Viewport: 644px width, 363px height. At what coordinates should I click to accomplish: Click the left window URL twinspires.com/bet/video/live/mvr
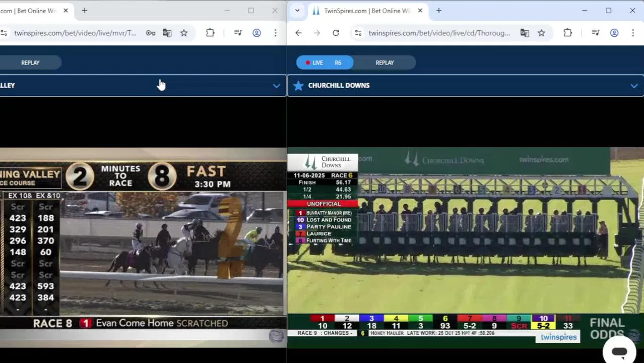[x=75, y=33]
